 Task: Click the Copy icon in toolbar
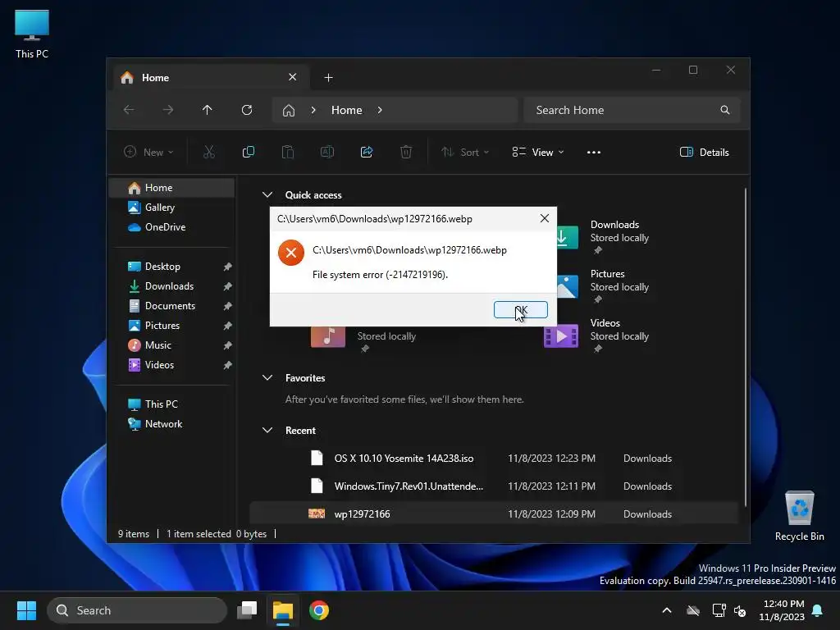point(248,152)
